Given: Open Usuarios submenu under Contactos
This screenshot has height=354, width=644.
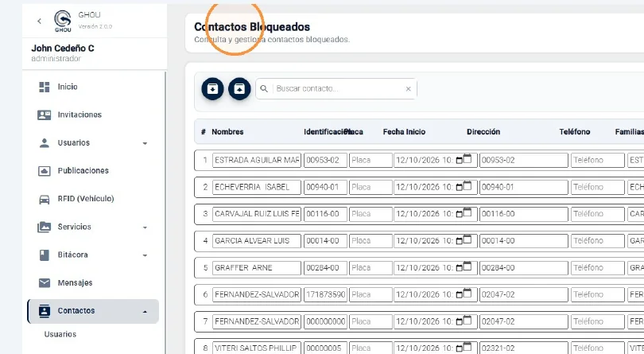Looking at the screenshot, I should (60, 334).
